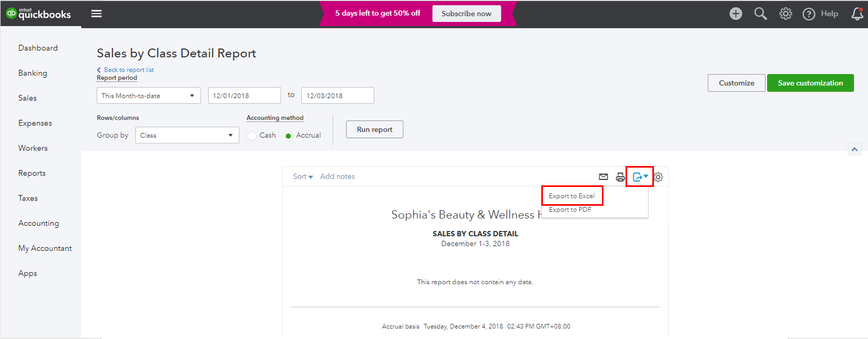Collapse report options with up chevron

coord(855,149)
